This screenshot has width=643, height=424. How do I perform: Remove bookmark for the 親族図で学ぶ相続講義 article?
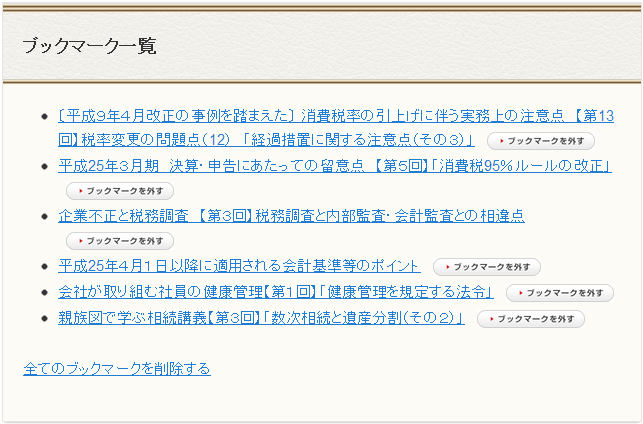coord(531,319)
